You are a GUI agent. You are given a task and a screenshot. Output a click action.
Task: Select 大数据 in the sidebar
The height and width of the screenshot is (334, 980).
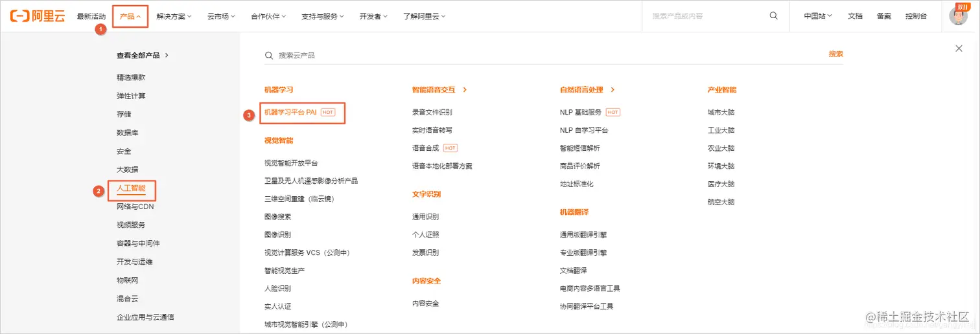pyautogui.click(x=127, y=170)
